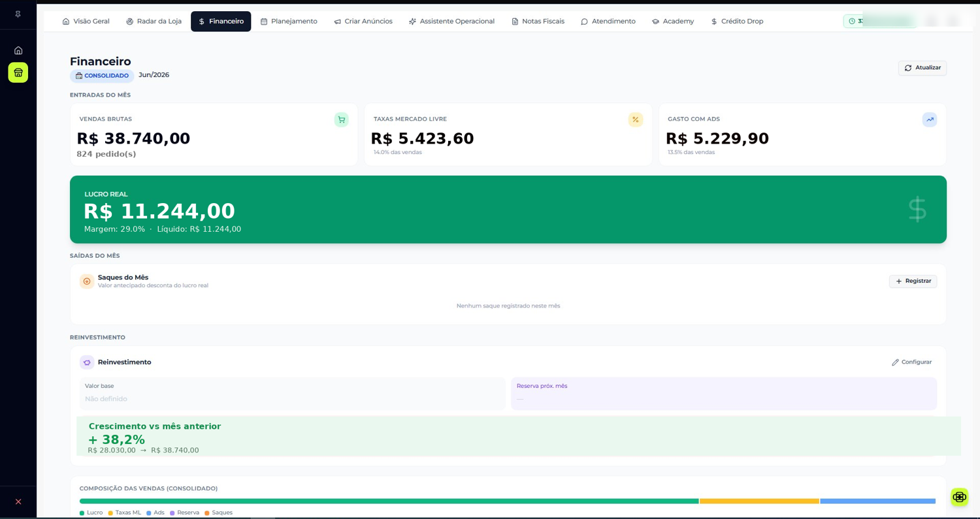The height and width of the screenshot is (519, 980).
Task: Switch to Radar da Loja tab
Action: [x=154, y=22]
